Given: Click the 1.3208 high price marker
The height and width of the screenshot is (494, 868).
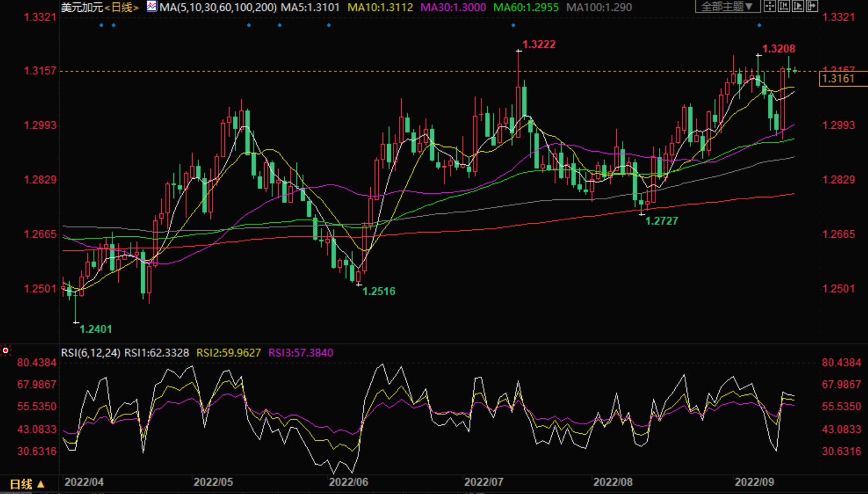Looking at the screenshot, I should tap(778, 49).
